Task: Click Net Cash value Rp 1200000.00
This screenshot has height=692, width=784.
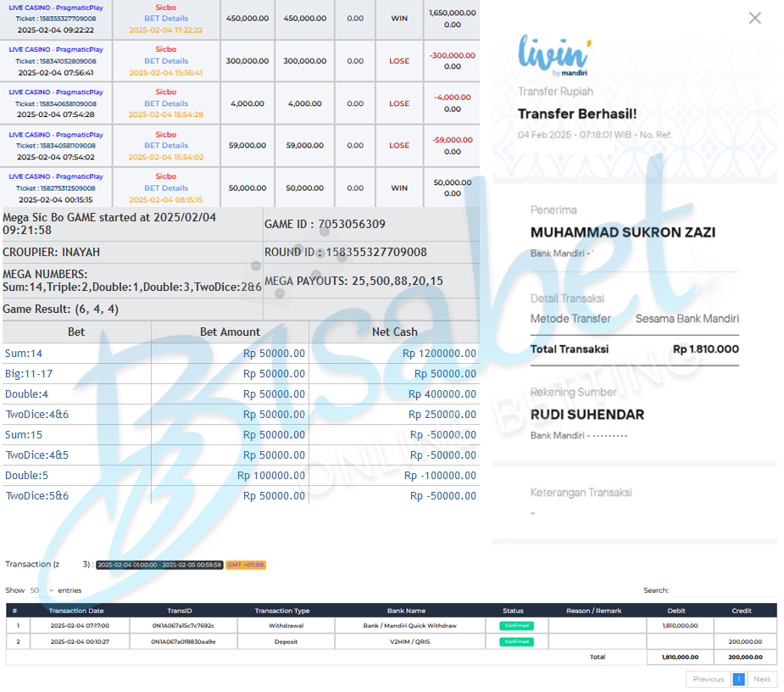Action: click(439, 354)
